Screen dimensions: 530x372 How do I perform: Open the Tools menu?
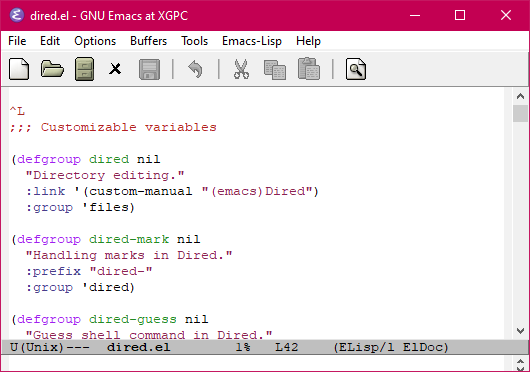[x=194, y=41]
